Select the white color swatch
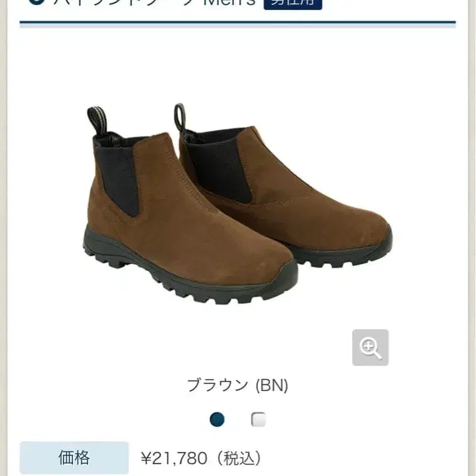476x476 pixels. (258, 419)
